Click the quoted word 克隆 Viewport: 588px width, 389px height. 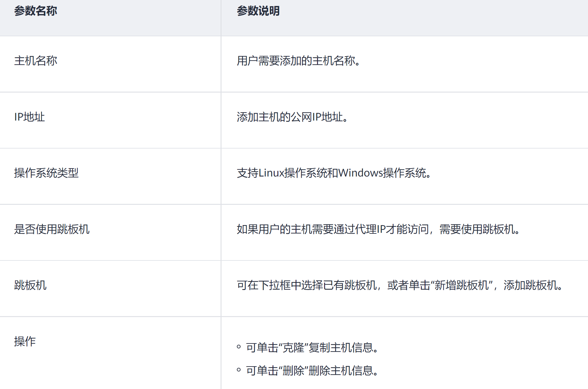pos(293,348)
